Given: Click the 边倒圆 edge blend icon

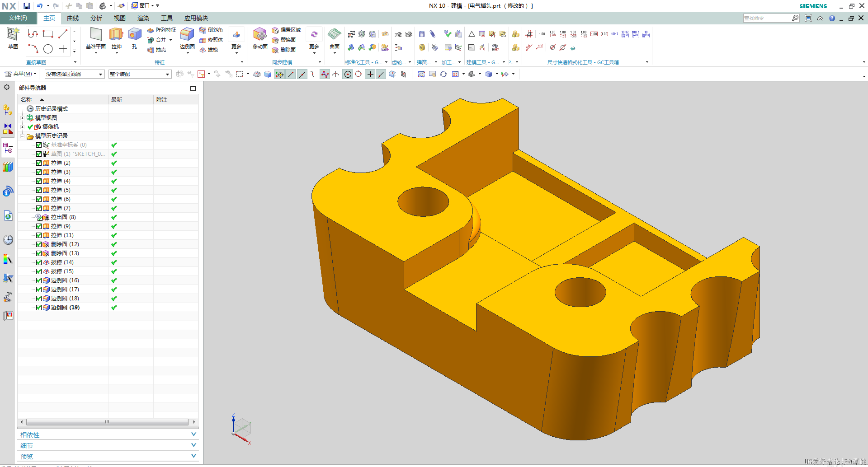Looking at the screenshot, I should 187,34.
